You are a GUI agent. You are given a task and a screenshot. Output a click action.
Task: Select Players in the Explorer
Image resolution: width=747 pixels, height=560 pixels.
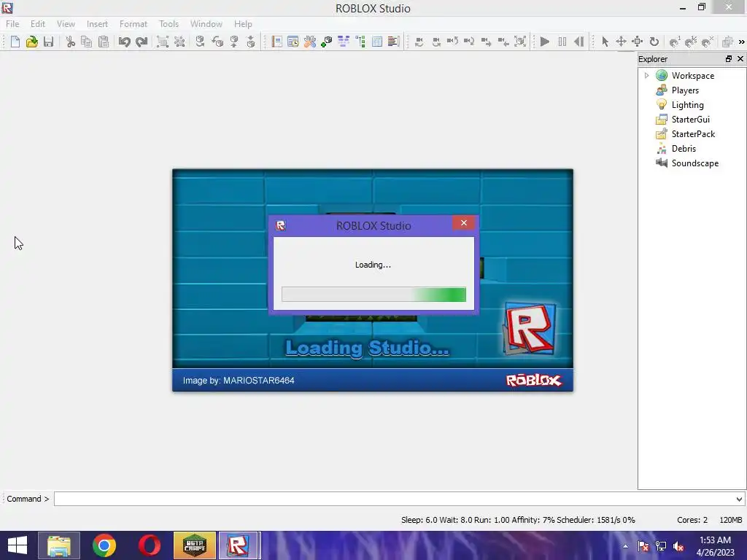pyautogui.click(x=685, y=90)
